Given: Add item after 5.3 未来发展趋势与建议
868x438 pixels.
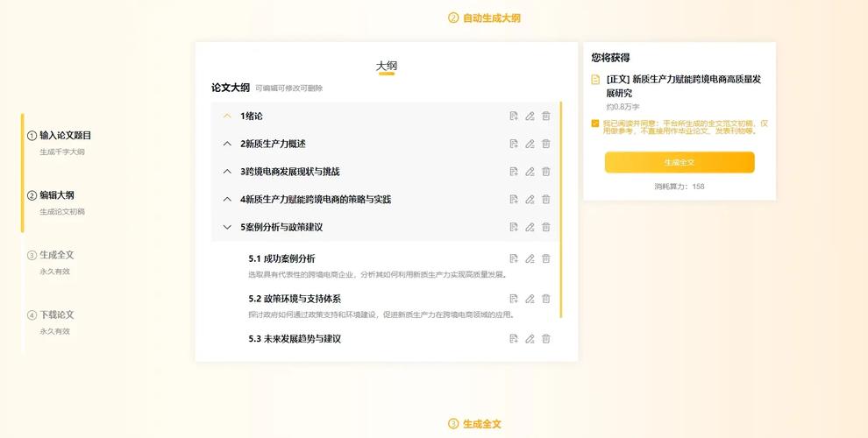Looking at the screenshot, I should [x=514, y=338].
